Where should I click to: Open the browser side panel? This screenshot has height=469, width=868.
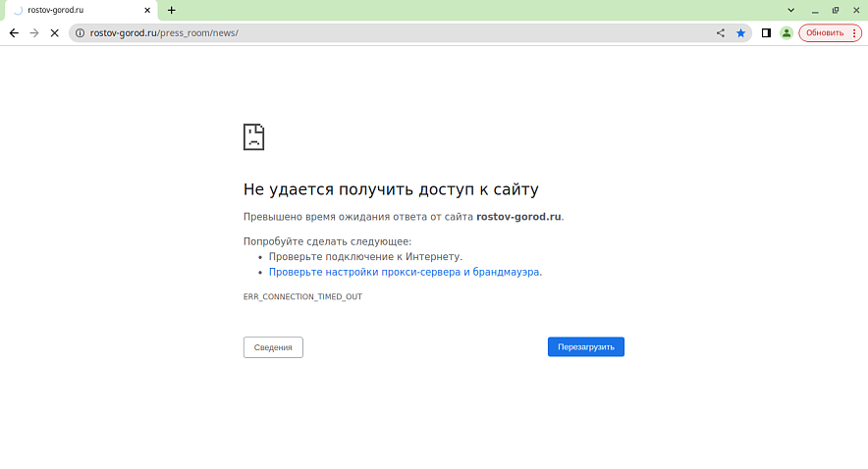tap(766, 32)
